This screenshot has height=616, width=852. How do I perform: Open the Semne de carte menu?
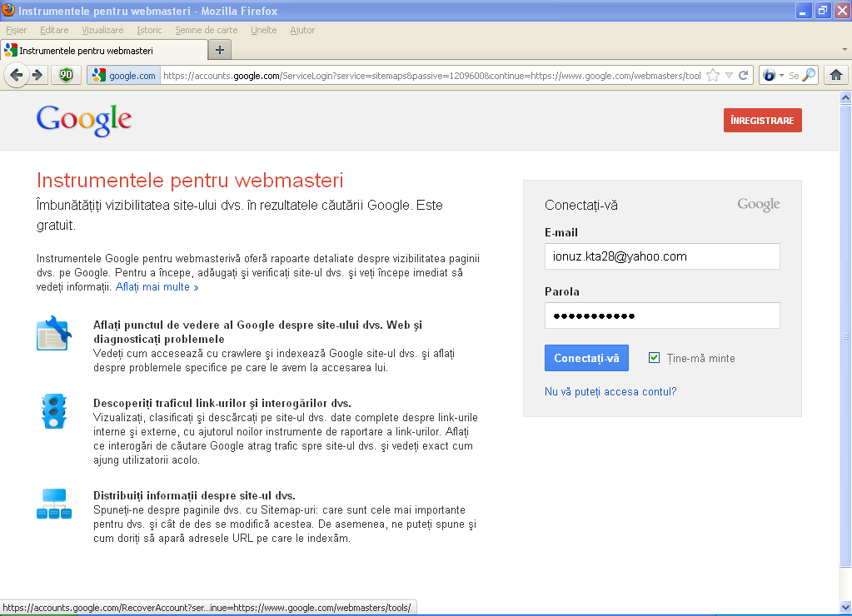[207, 30]
